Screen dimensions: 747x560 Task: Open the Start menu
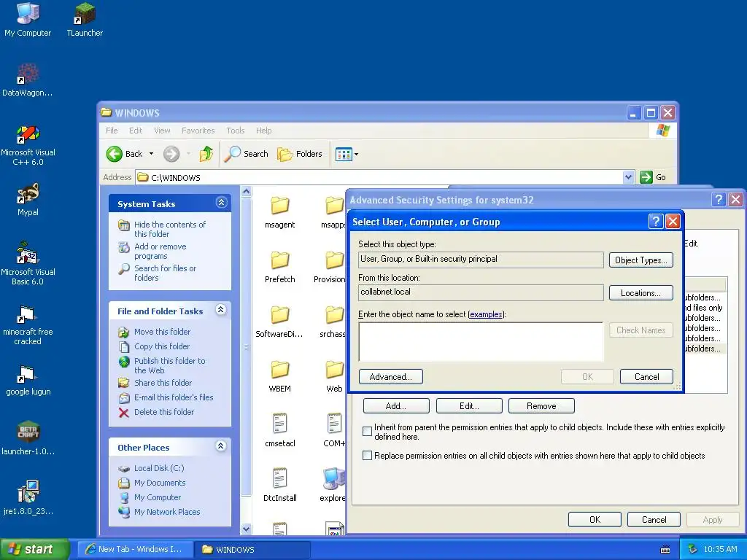(x=34, y=549)
